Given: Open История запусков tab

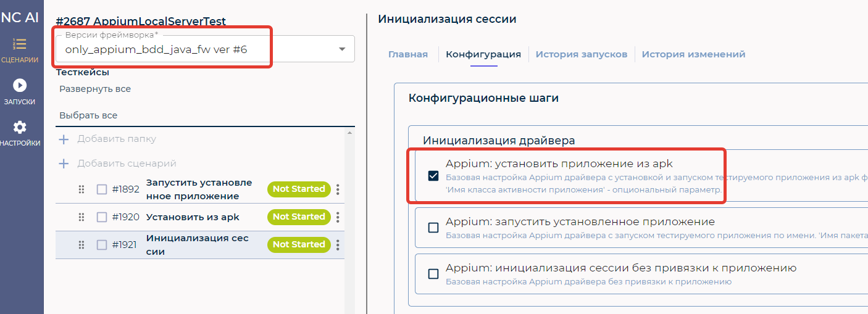Looking at the screenshot, I should click(x=582, y=54).
